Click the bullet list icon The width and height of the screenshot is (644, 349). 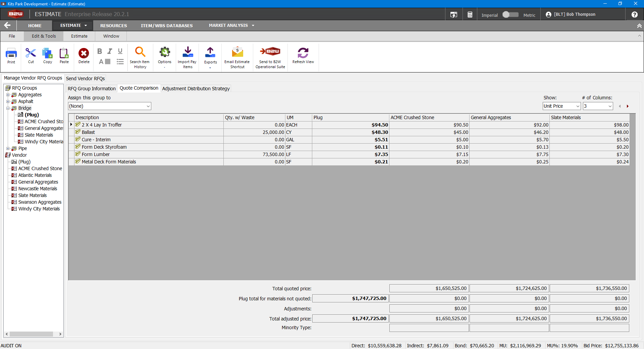point(120,61)
